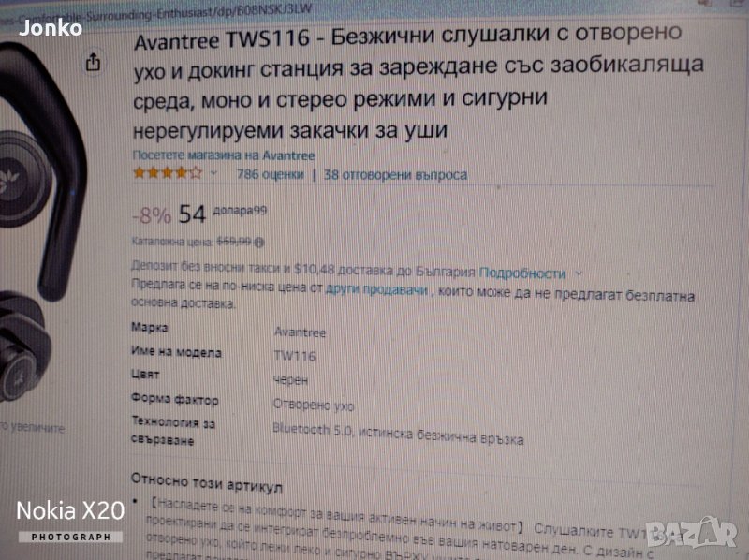Click the Относно този артикул heading

pyautogui.click(x=207, y=483)
